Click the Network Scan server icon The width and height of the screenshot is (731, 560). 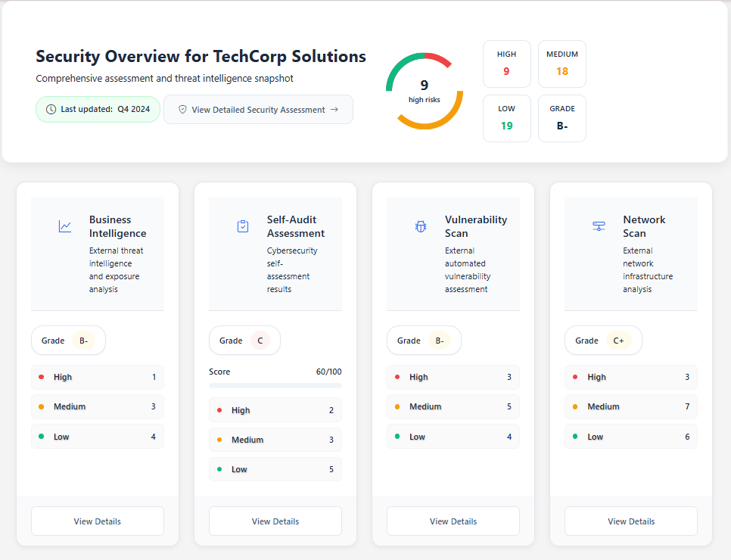point(599,226)
